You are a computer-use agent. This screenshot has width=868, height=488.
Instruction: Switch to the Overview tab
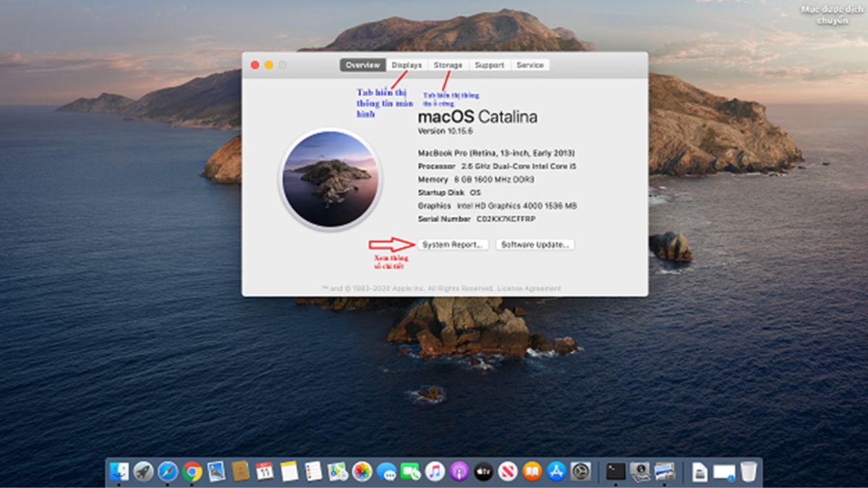pos(363,65)
